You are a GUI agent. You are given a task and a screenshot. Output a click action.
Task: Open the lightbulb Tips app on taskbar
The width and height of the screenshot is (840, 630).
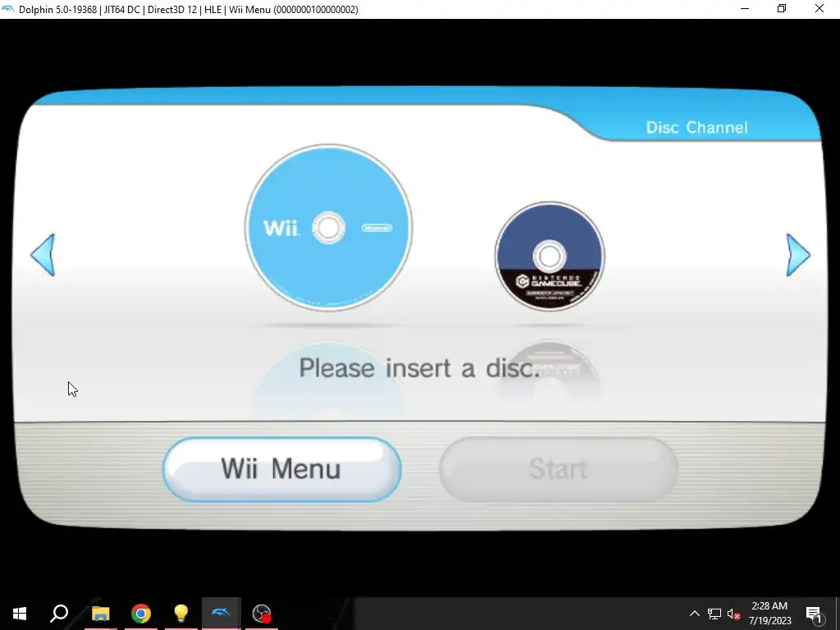[x=181, y=614]
